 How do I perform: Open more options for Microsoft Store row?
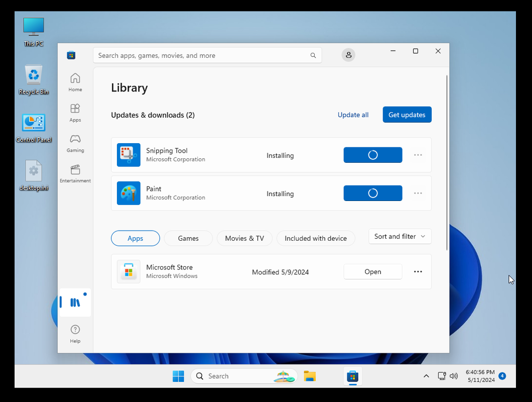tap(418, 271)
